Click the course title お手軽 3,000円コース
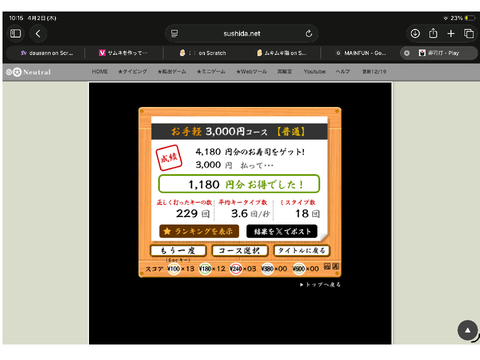The width and height of the screenshot is (480, 360). (219, 132)
